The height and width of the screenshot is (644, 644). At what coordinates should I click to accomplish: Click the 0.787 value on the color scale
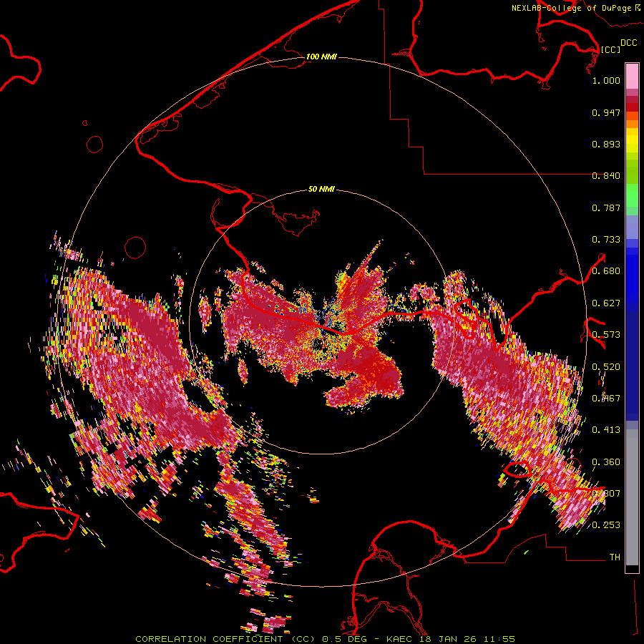(606, 208)
